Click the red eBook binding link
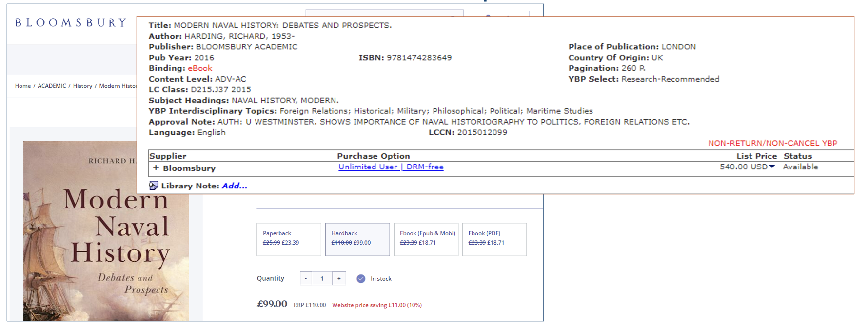This screenshot has width=868, height=333. [200, 68]
